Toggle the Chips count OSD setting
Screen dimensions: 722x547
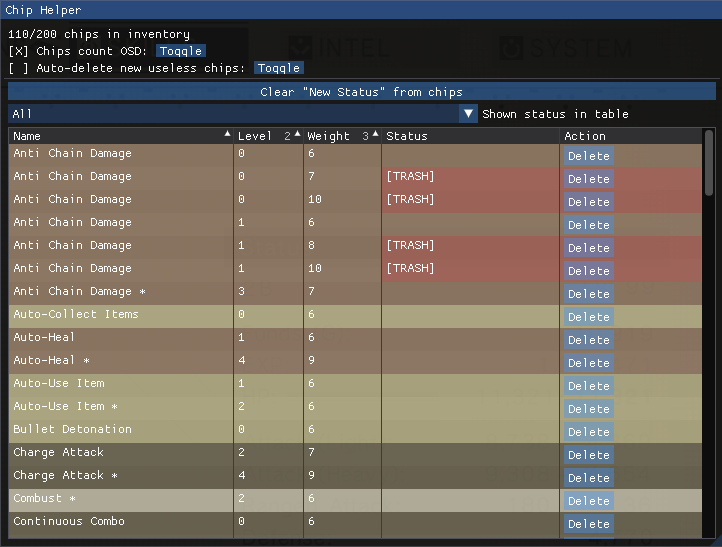[x=180, y=51]
